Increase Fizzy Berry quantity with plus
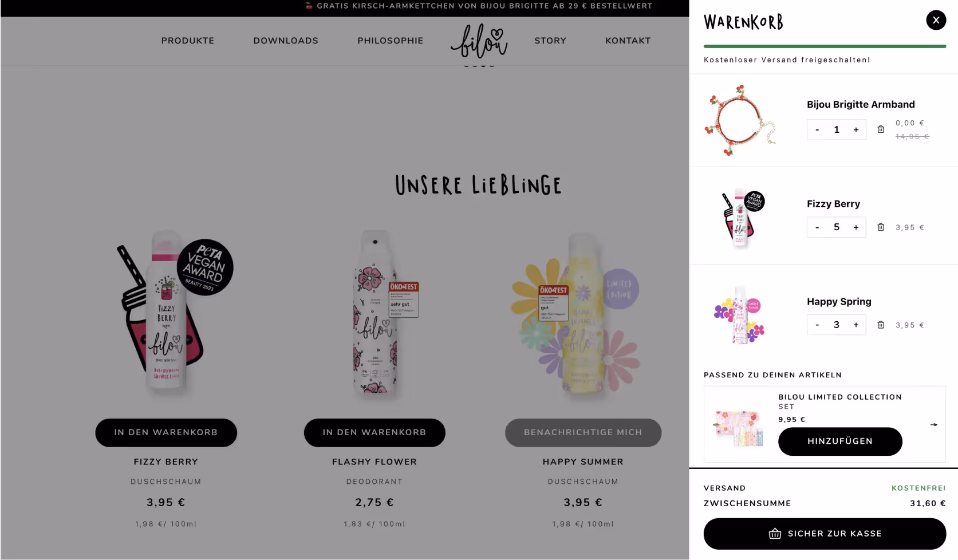 pos(856,227)
